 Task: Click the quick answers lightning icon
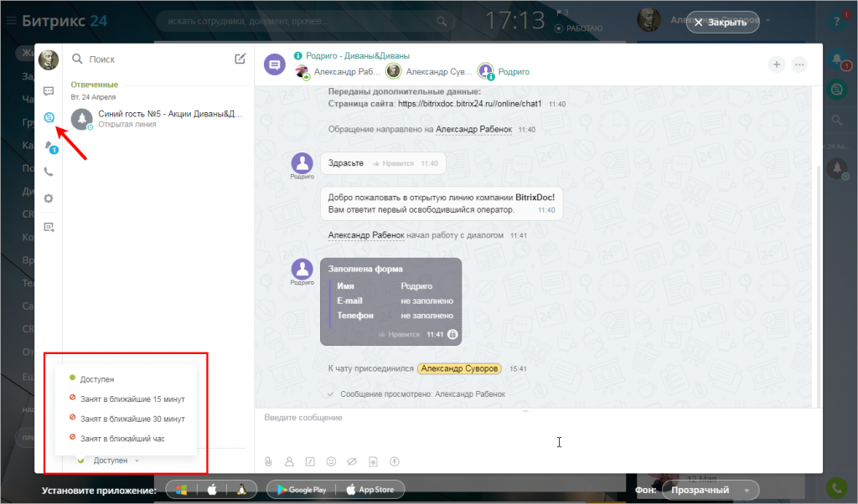[x=394, y=461]
